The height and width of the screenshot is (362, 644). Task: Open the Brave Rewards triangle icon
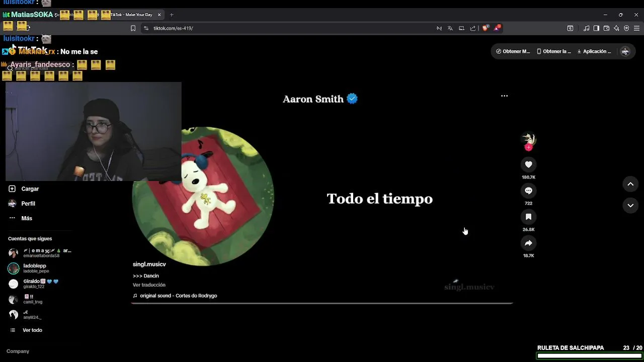coord(497,28)
